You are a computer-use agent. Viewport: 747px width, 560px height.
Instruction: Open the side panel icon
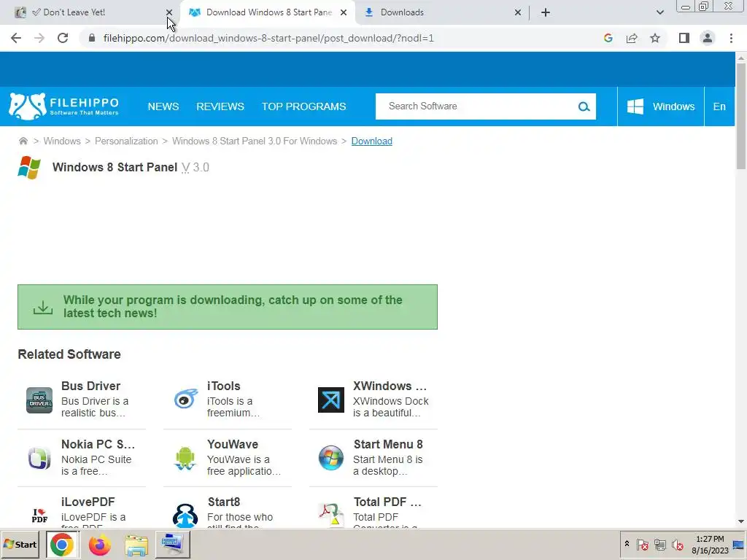684,38
